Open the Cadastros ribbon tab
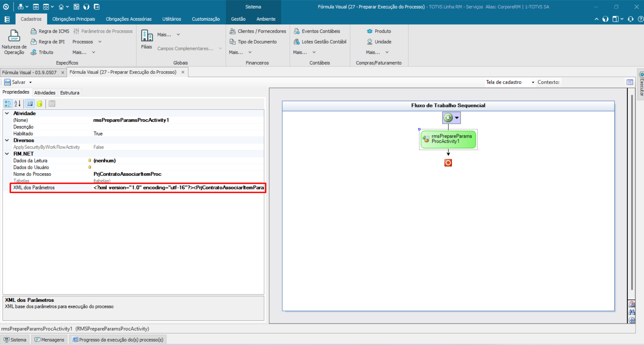This screenshot has width=644, height=345. pyautogui.click(x=31, y=19)
